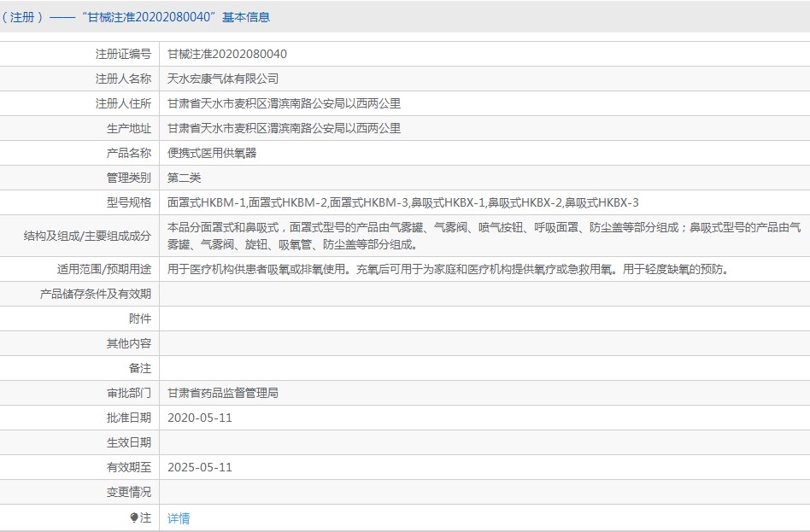Click the 变更情况 row label
This screenshot has width=810, height=532.
click(x=129, y=492)
